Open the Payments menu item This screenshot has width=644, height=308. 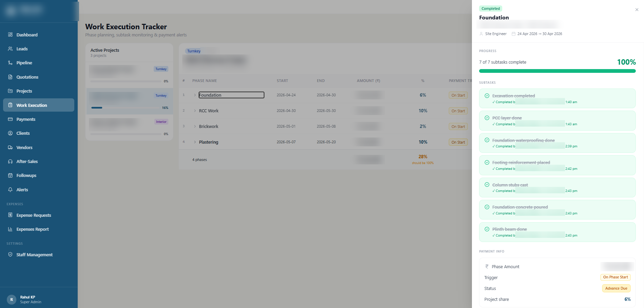(x=39, y=119)
